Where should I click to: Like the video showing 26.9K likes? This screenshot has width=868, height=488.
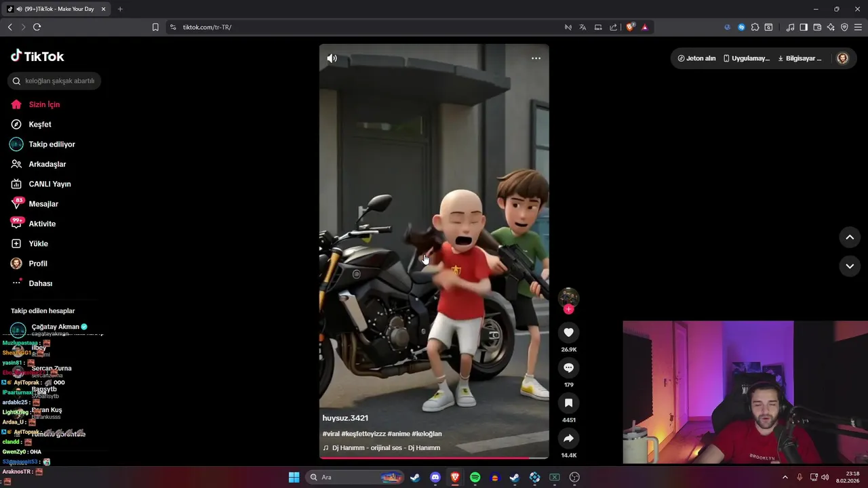coord(568,332)
